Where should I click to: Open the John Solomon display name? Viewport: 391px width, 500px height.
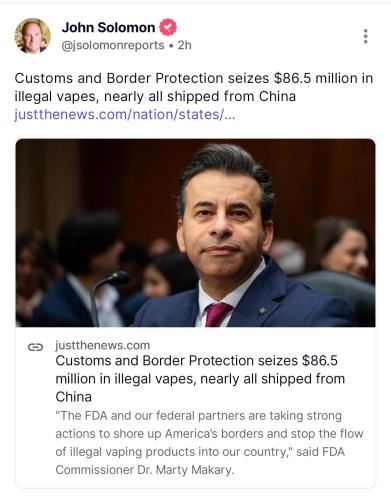[x=108, y=27]
